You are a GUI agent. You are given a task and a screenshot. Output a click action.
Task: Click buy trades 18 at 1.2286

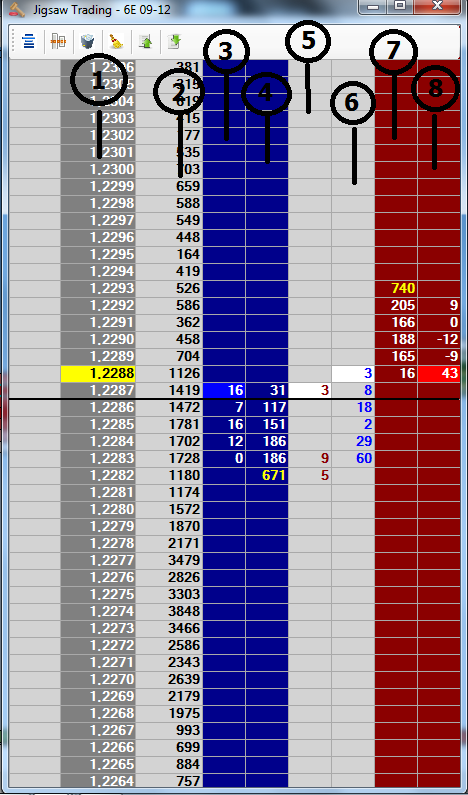pos(353,408)
